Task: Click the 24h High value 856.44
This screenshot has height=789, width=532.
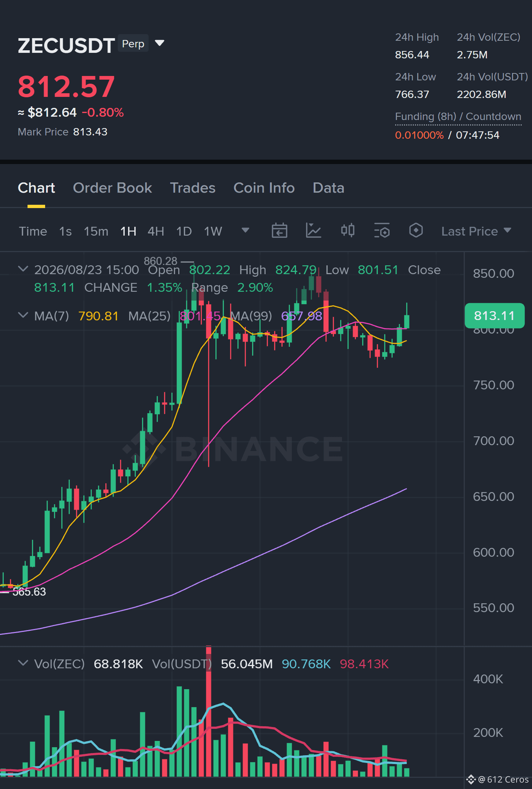Action: pos(412,55)
